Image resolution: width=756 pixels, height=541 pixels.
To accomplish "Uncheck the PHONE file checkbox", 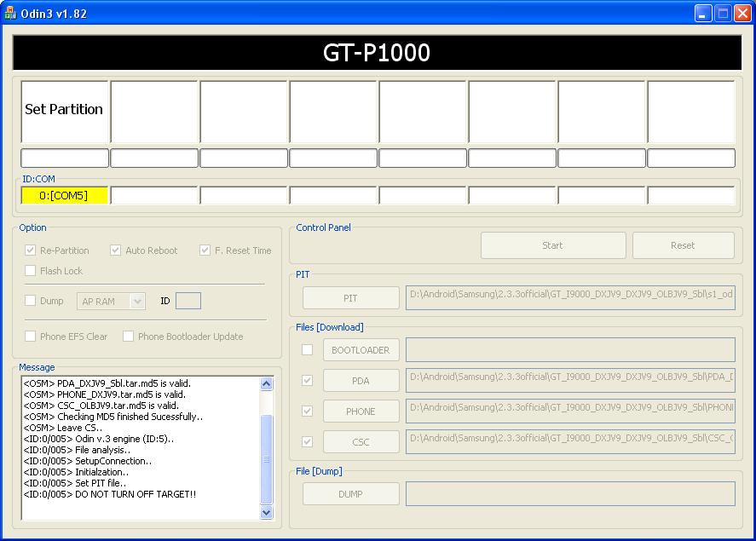I will [x=307, y=411].
